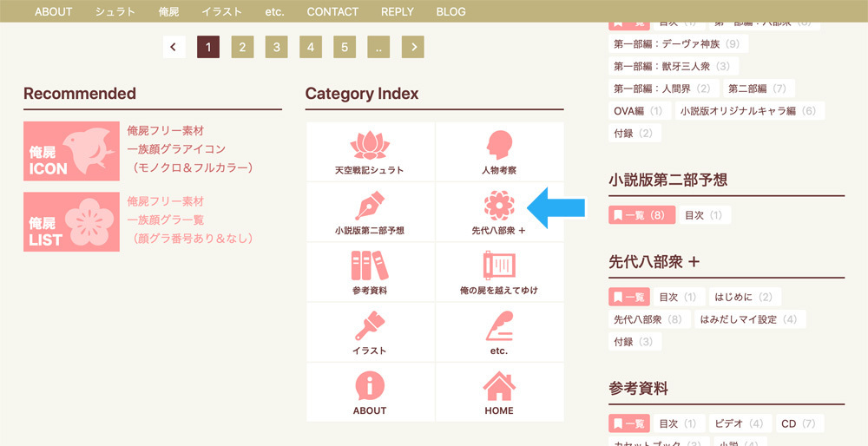
Task: Jump to page 4
Action: [311, 47]
